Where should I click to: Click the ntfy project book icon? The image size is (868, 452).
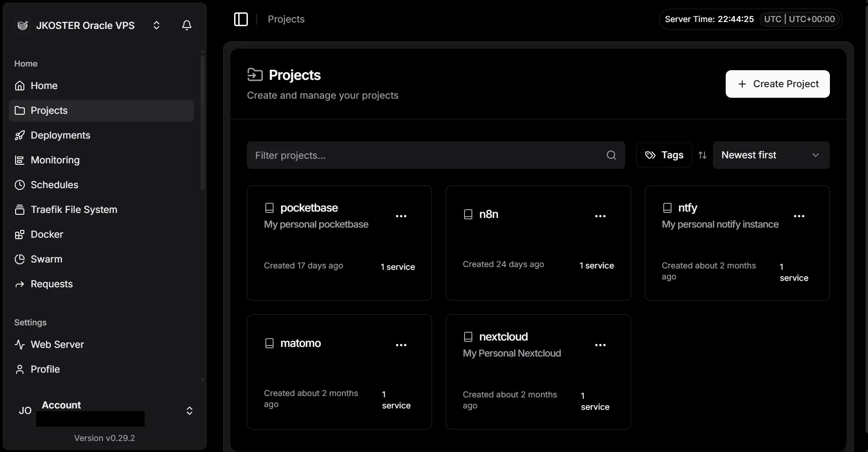coord(667,208)
